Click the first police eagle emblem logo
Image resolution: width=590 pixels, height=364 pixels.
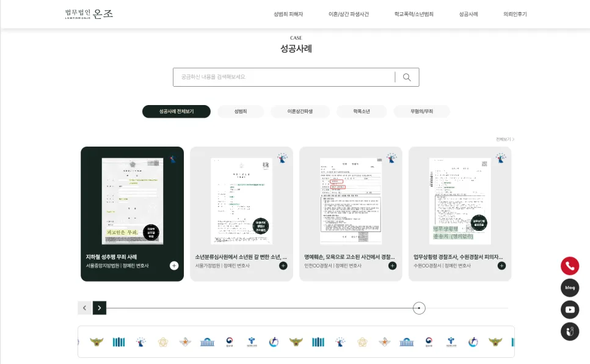pos(97,342)
